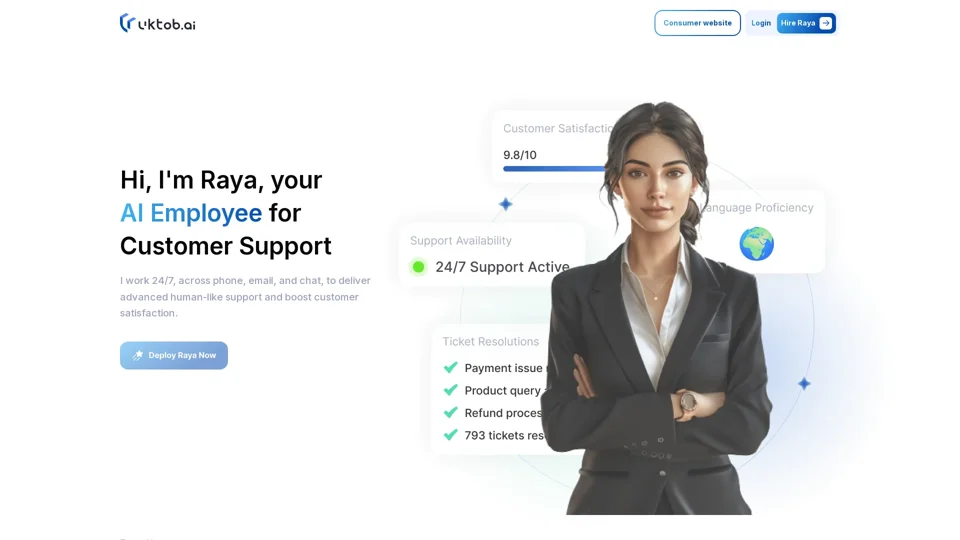The image size is (960, 540).
Task: Click the Payment issue checkmark
Action: click(451, 367)
